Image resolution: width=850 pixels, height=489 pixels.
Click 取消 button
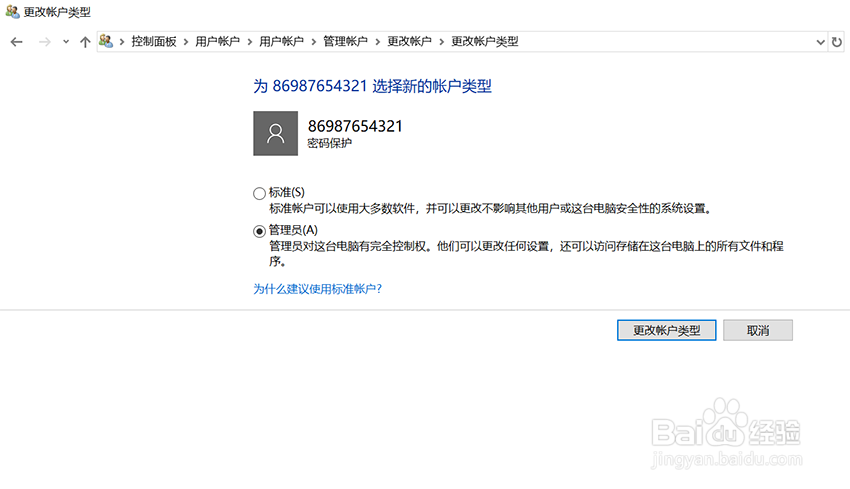coord(758,330)
